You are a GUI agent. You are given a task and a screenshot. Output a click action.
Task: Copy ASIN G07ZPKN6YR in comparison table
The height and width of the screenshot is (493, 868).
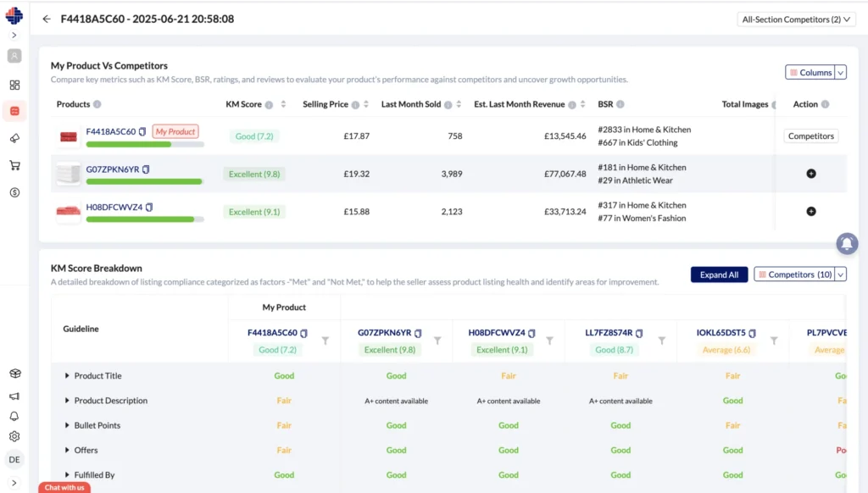coord(146,169)
